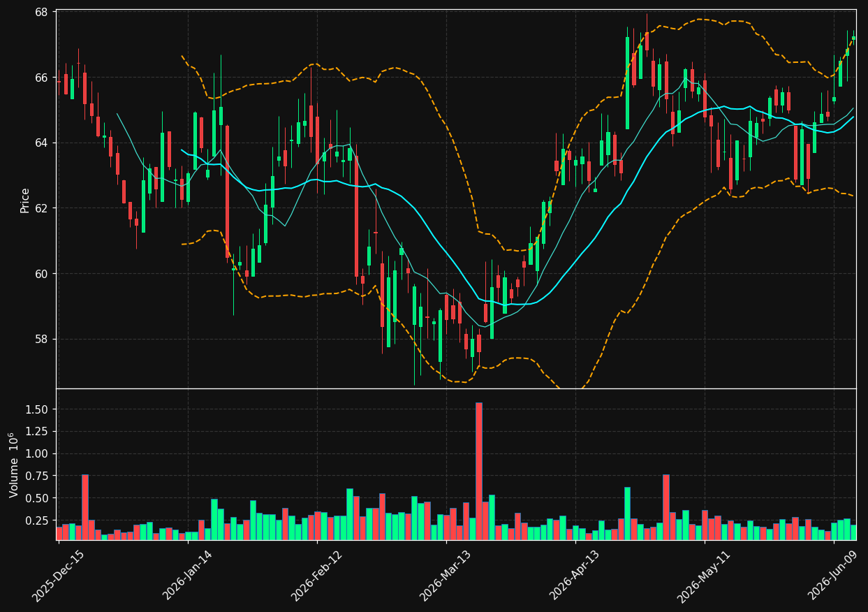This screenshot has width=868, height=612.
Task: Click the Price axis label
Action: tap(25, 201)
